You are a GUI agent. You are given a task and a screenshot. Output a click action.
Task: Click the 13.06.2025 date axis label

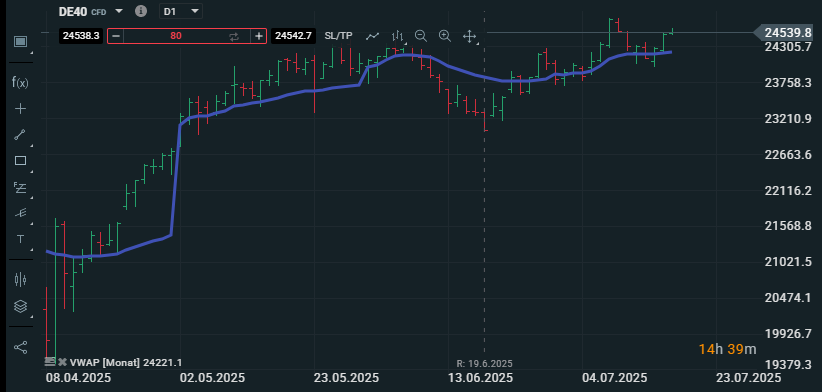pyautogui.click(x=480, y=377)
